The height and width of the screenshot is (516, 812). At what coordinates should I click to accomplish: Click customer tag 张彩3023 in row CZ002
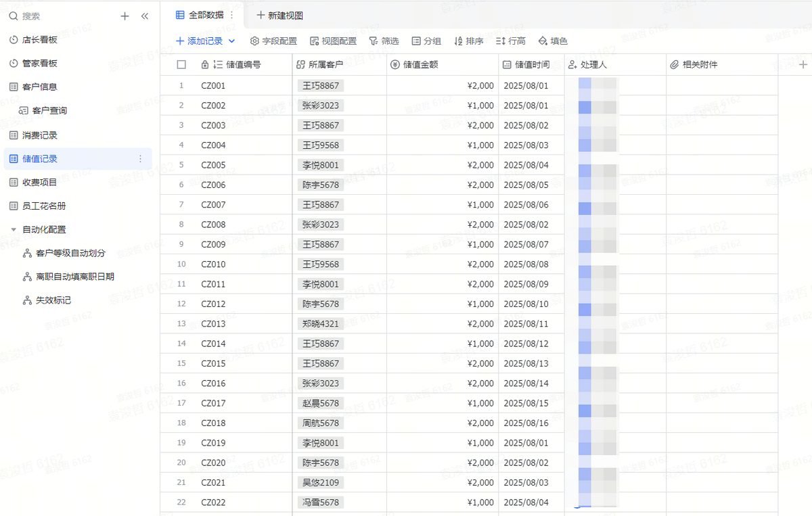click(321, 105)
